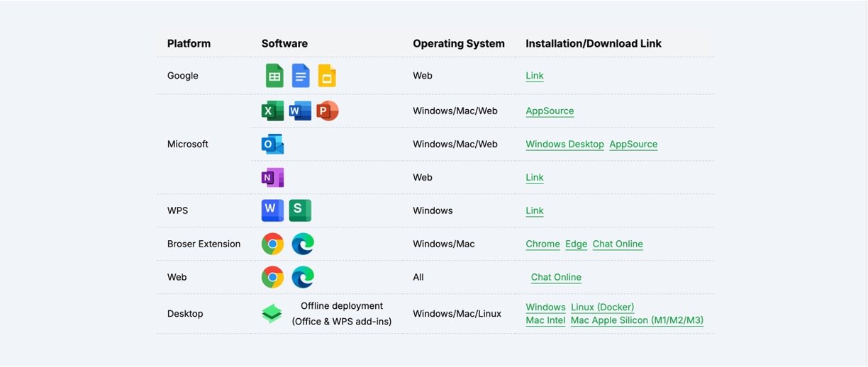Click the Microsoft PowerPoint icon
Image resolution: width=868 pixels, height=367 pixels.
(x=327, y=111)
